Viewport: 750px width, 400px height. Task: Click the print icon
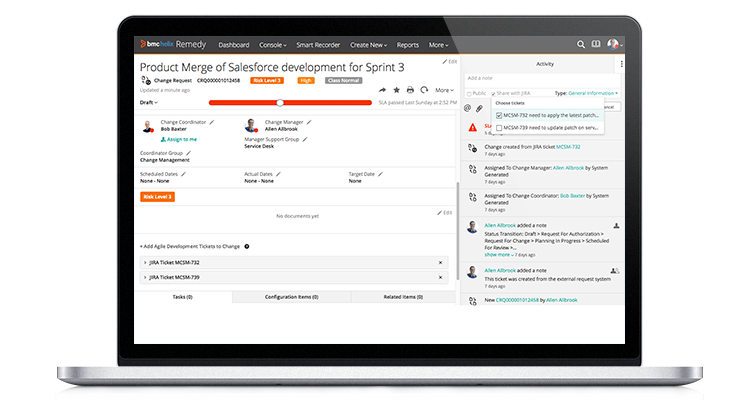click(410, 90)
